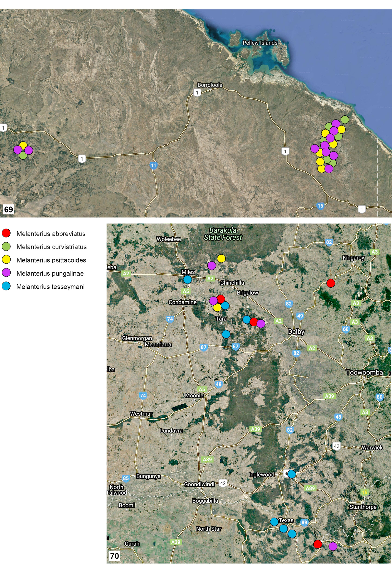
Task: Click the 'Glenmorgan' town label
Action: pyautogui.click(x=137, y=338)
